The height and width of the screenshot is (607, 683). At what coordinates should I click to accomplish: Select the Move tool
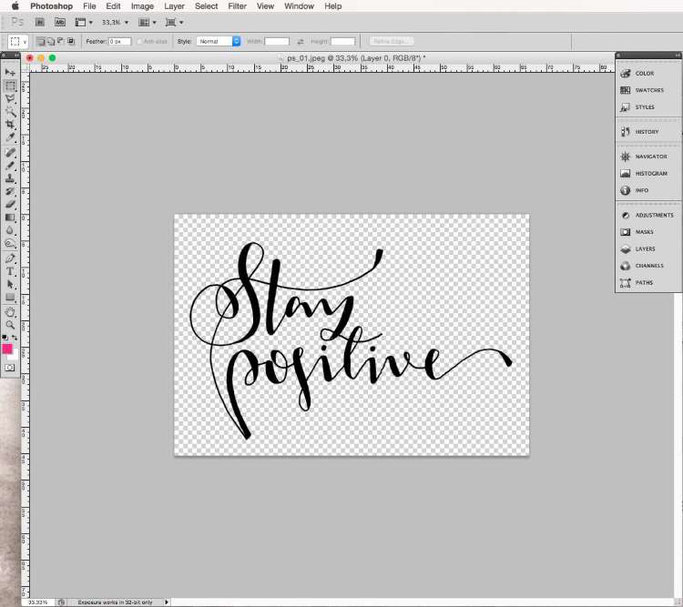10,72
